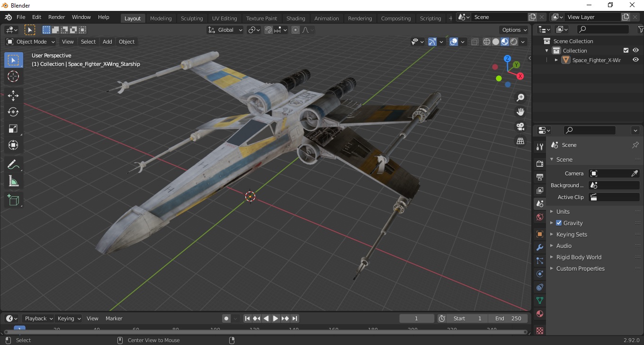Viewport: 644px width, 345px height.
Task: Click the Pan view hand icon
Action: click(x=520, y=112)
